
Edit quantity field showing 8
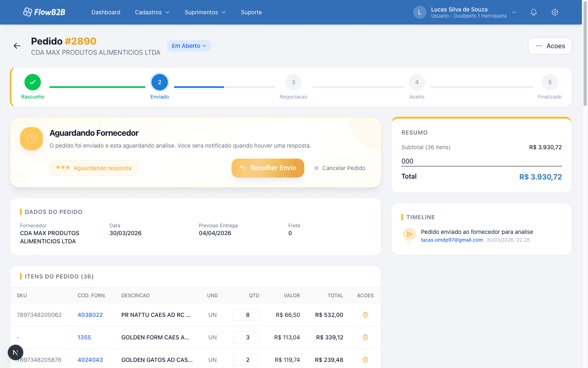(246, 315)
